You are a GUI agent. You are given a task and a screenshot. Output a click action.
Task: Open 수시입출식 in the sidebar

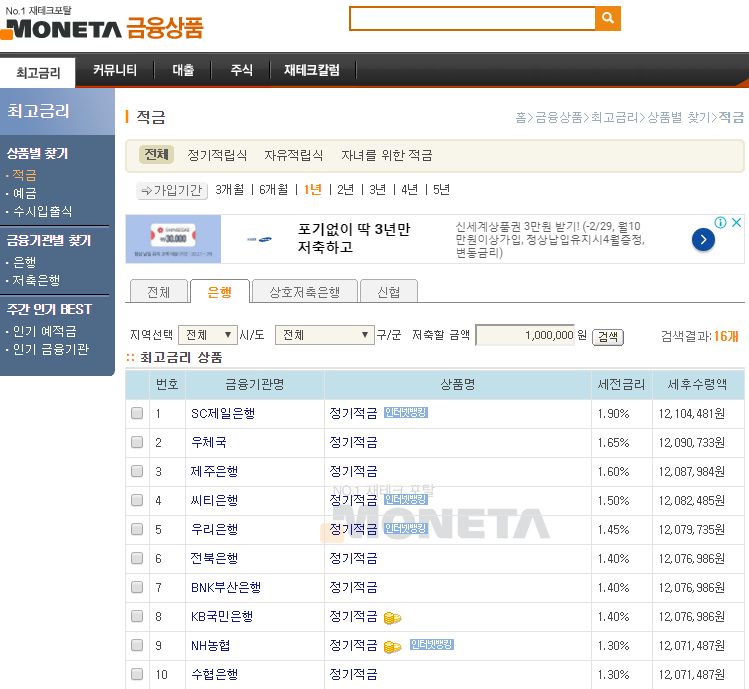43,211
